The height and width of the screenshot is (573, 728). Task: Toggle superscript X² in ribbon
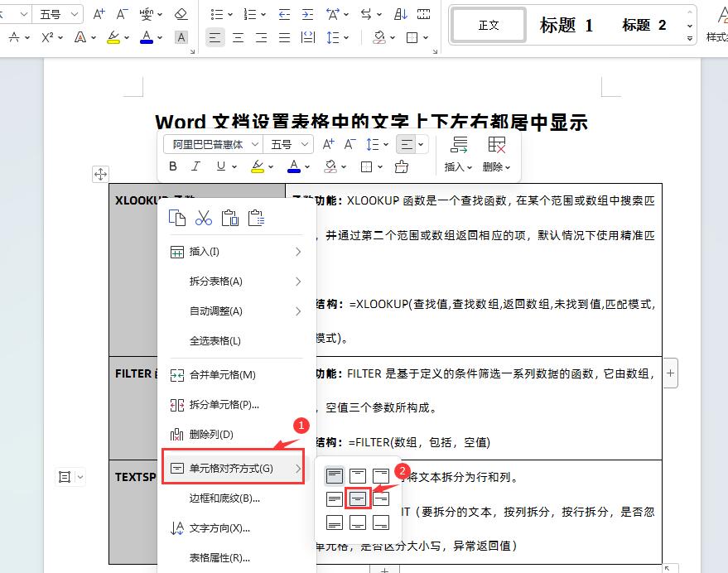47,37
